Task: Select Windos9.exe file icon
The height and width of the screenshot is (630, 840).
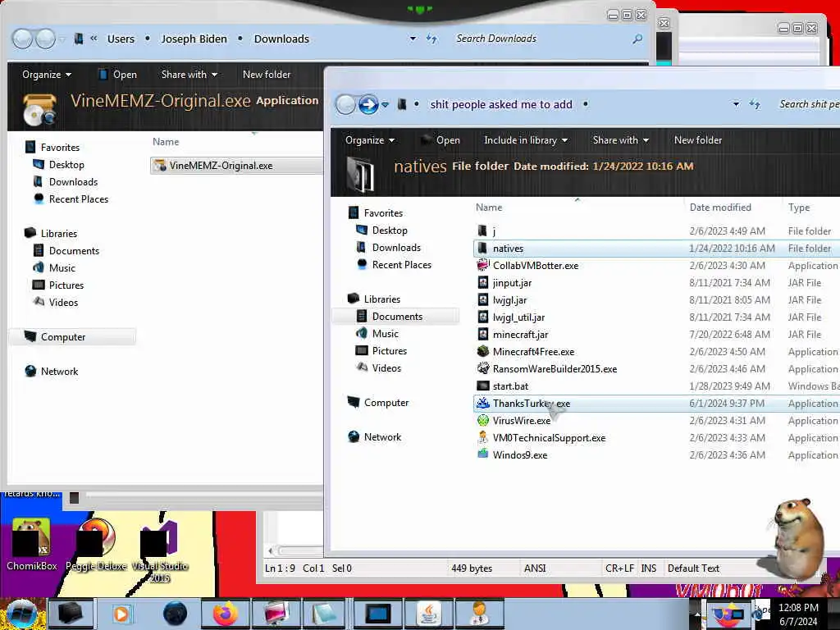Action: pyautogui.click(x=483, y=454)
